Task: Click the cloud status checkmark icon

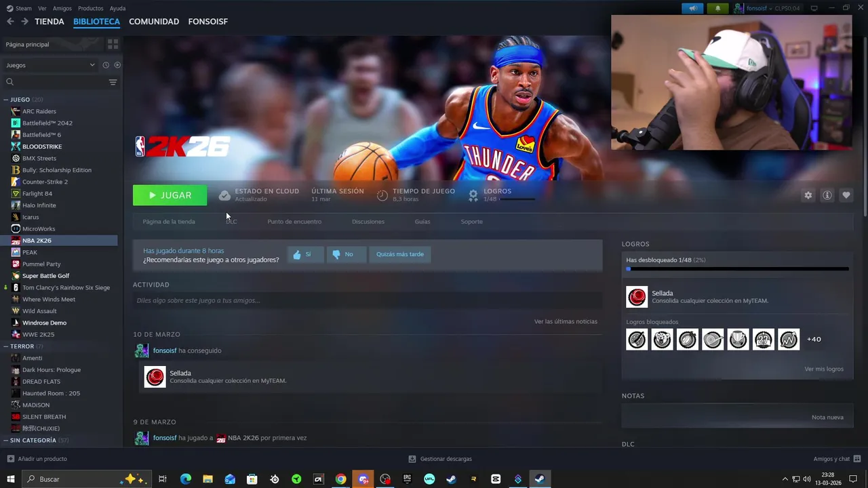Action: click(224, 195)
